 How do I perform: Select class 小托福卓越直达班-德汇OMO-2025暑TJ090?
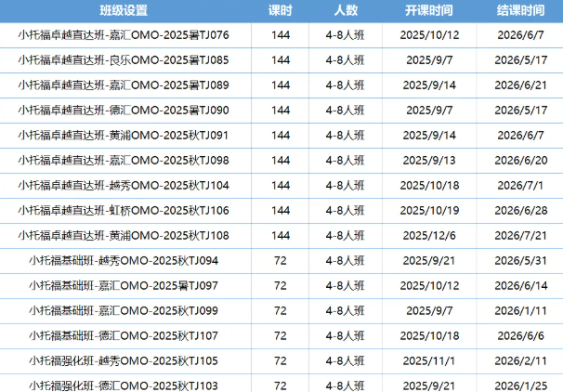[x=124, y=111]
